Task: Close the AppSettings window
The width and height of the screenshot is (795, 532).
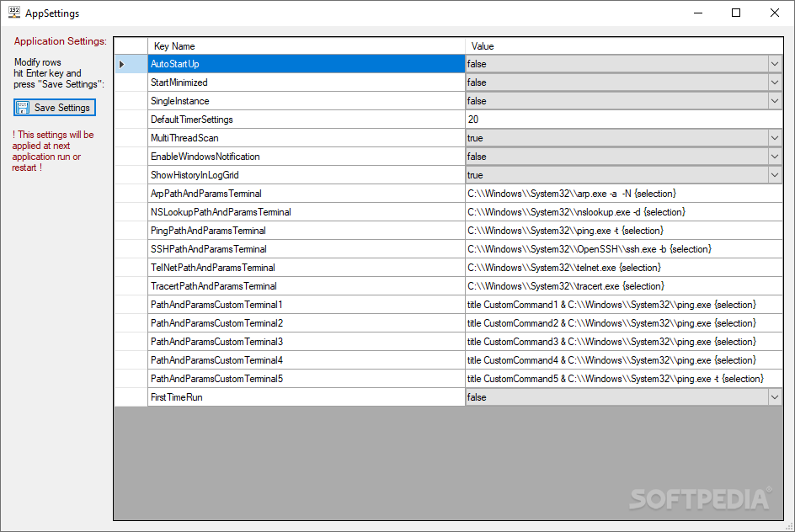Action: (774, 13)
